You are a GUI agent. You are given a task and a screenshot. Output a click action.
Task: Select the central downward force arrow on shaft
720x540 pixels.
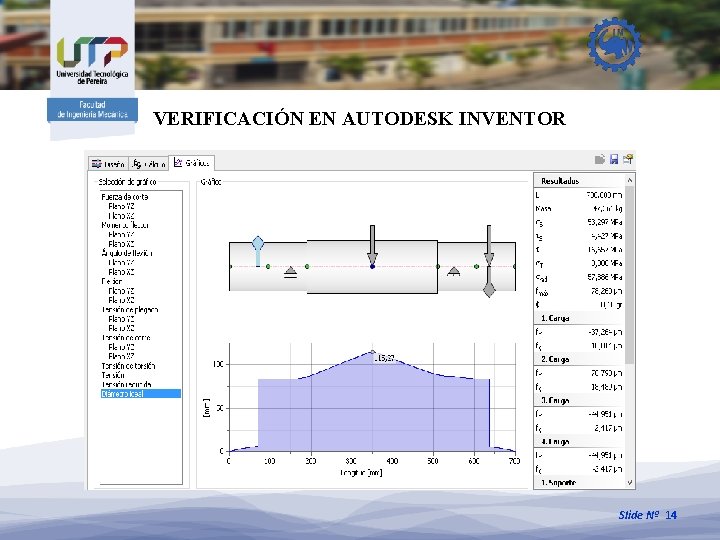click(x=372, y=244)
